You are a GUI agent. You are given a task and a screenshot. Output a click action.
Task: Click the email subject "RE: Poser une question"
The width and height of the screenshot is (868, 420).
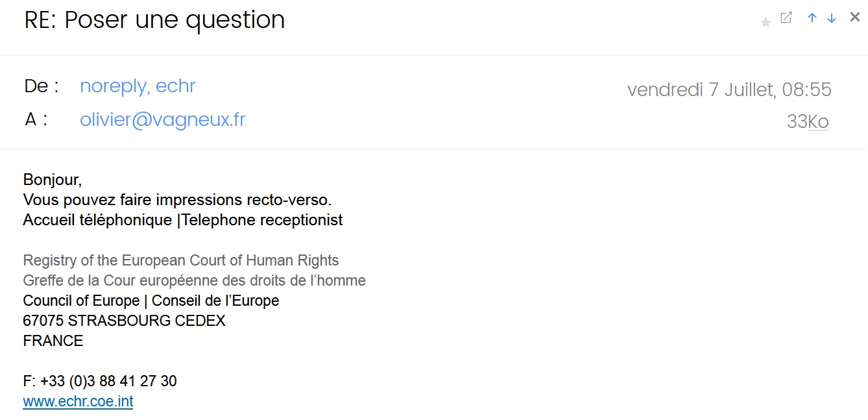pyautogui.click(x=154, y=20)
